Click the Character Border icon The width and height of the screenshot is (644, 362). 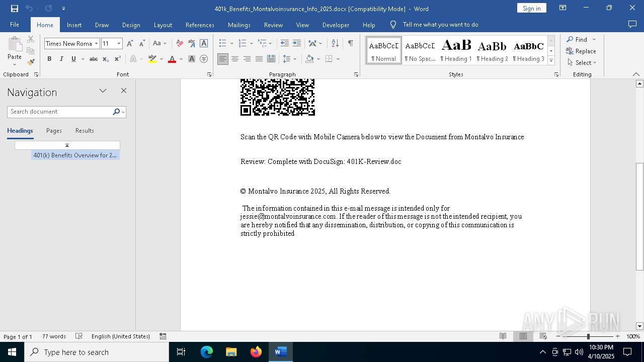(x=204, y=44)
